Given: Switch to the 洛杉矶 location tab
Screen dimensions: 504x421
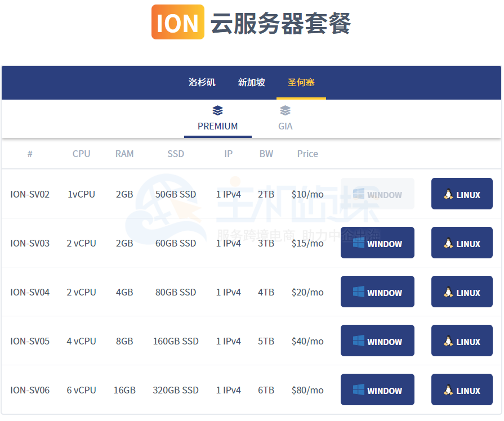Looking at the screenshot, I should (202, 81).
